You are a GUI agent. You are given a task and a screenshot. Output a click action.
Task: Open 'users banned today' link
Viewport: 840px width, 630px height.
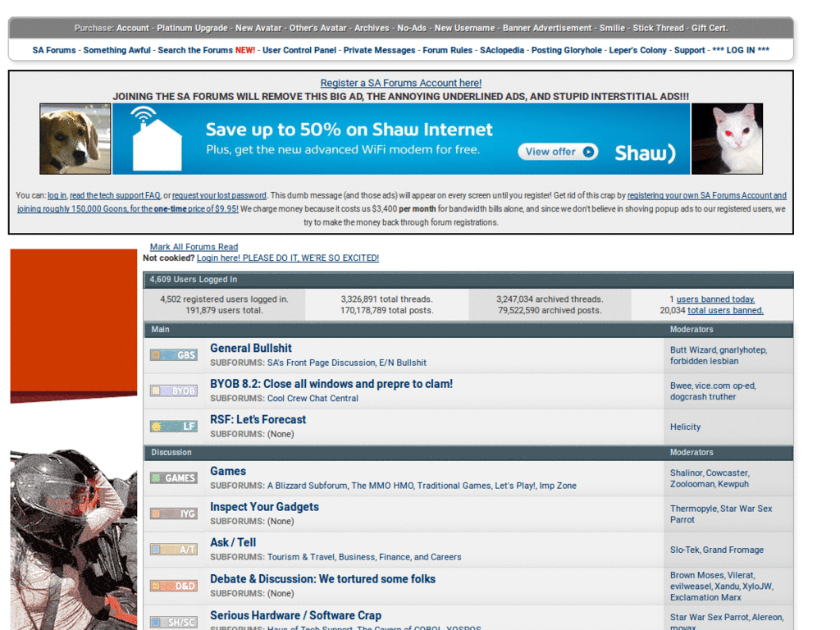715,299
